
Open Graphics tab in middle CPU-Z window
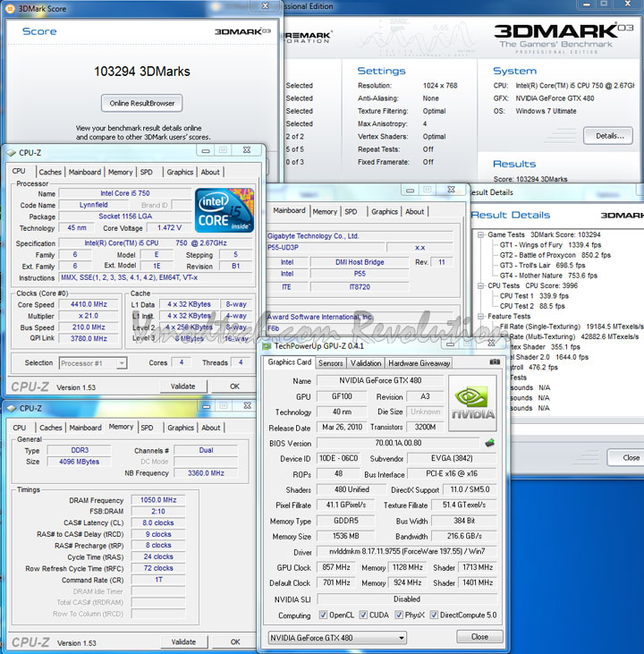click(x=384, y=211)
